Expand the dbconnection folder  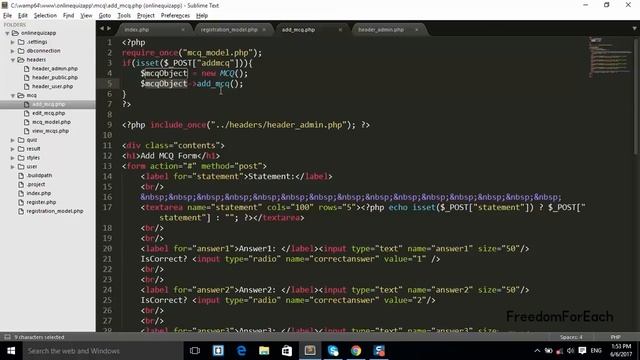13,51
